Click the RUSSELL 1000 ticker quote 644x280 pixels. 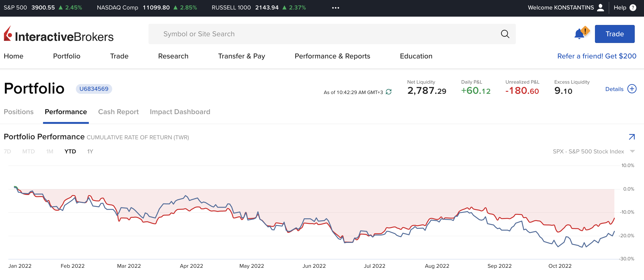[x=259, y=8]
